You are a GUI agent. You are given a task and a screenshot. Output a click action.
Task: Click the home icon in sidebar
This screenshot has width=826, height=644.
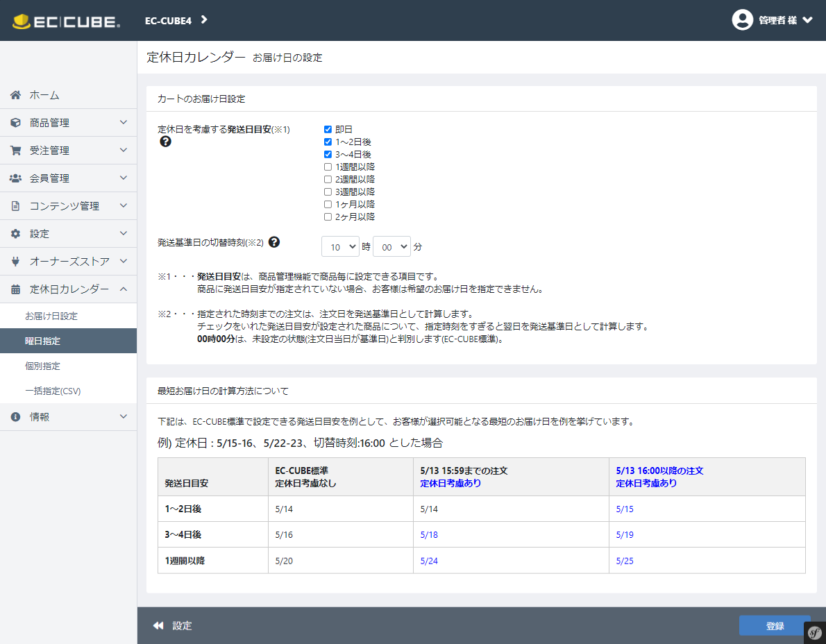(16, 95)
